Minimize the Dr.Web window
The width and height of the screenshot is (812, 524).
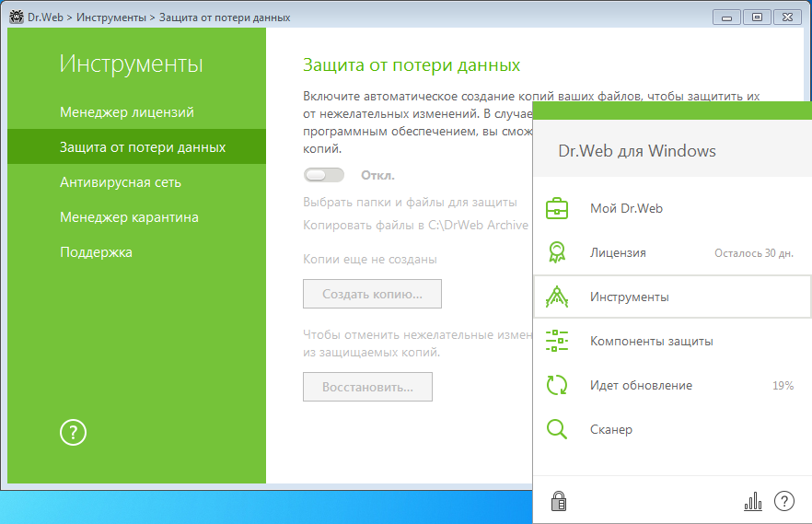tap(726, 17)
